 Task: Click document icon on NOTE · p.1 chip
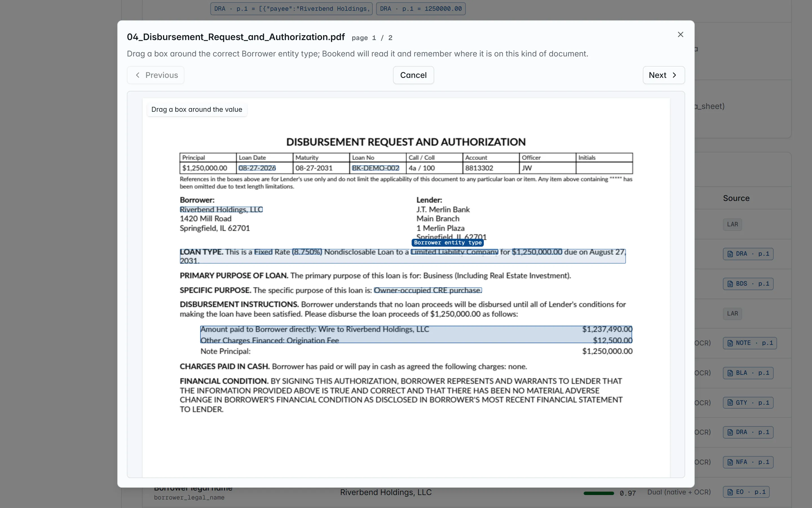[x=730, y=343]
